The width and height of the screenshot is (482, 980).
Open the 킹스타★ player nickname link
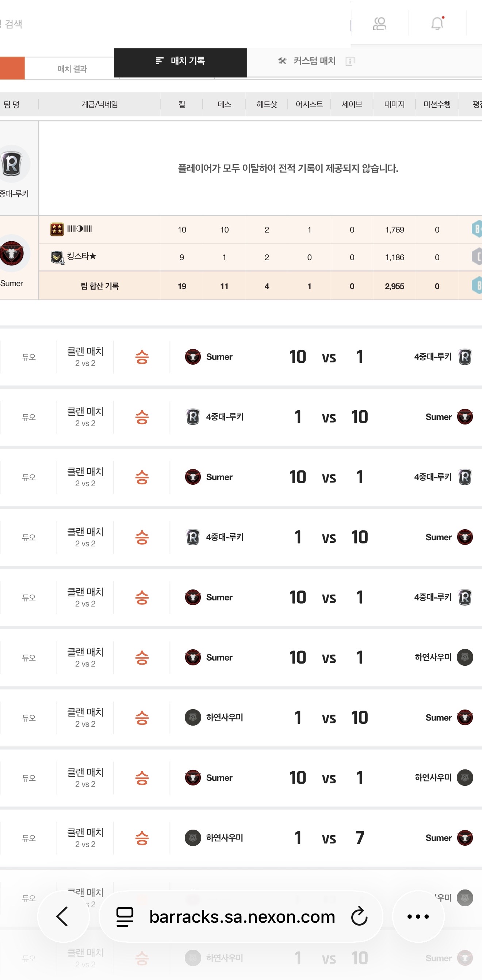81,257
